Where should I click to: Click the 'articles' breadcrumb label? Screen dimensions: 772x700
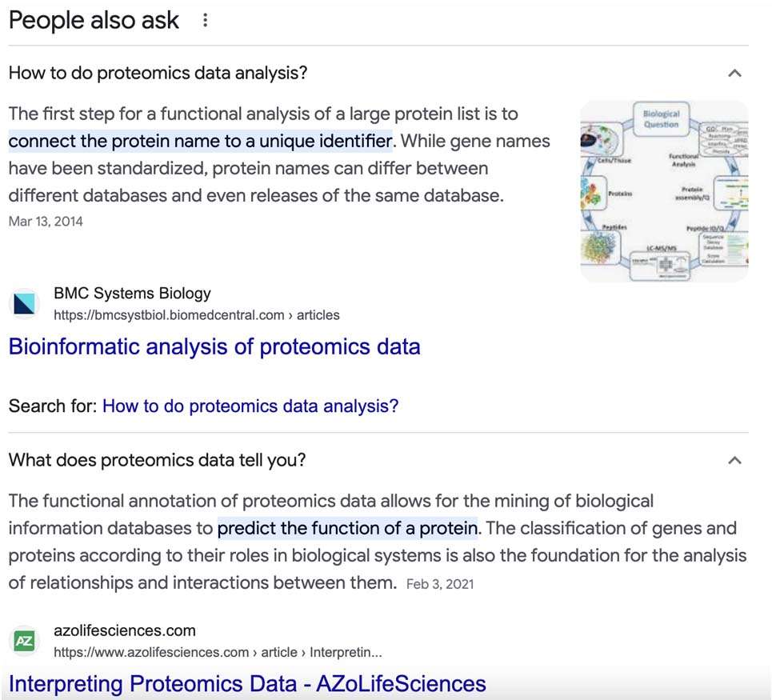[319, 315]
